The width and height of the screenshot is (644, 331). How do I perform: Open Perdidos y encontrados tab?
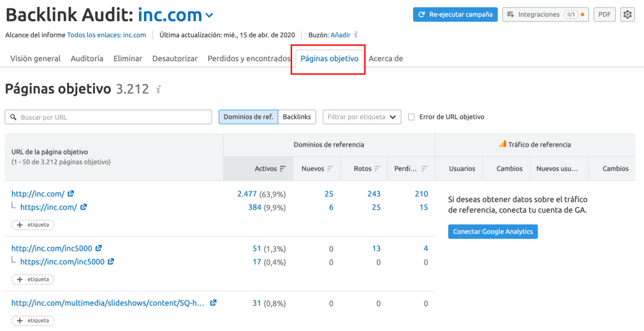point(249,58)
